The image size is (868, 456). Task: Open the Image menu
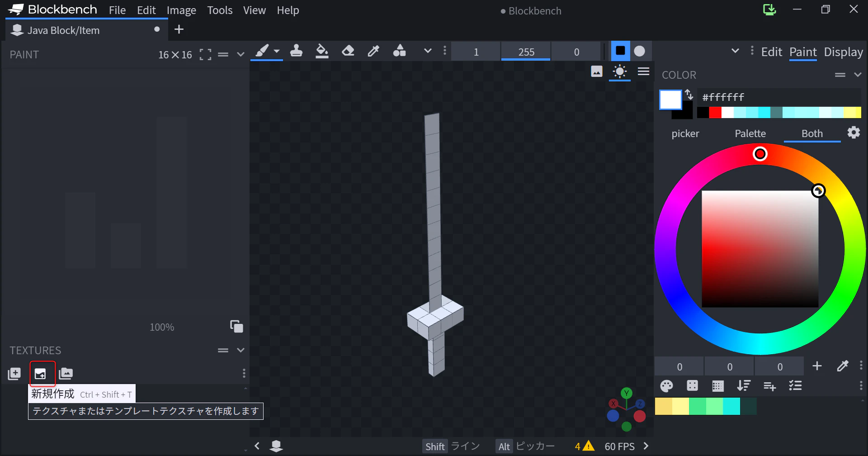tap(181, 10)
